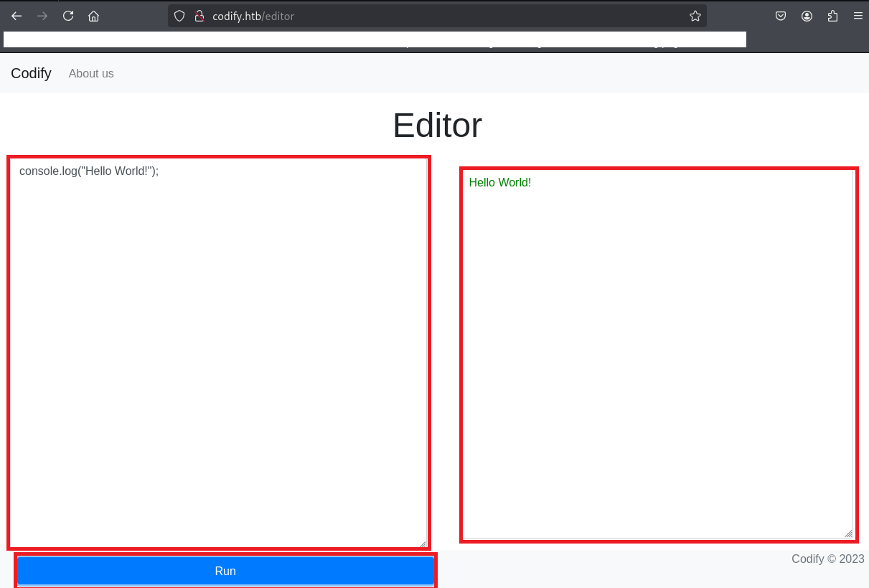Open the tracking protection shield icon
Image resolution: width=869 pixels, height=588 pixels.
click(179, 16)
